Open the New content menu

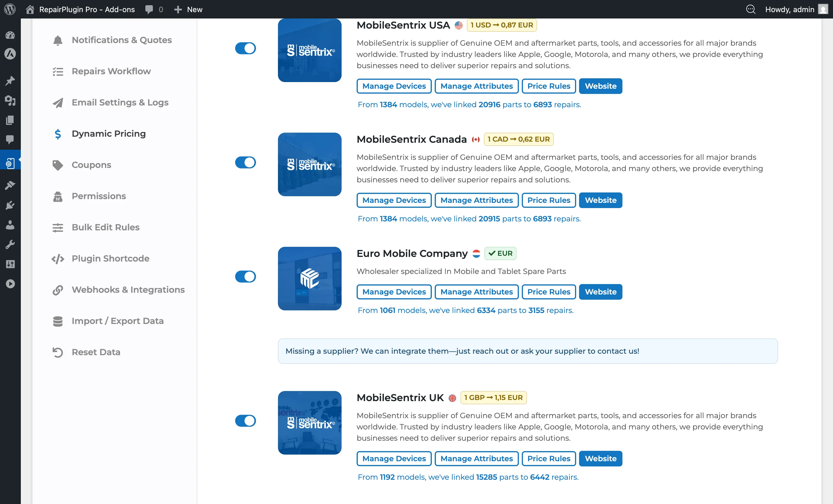(x=188, y=9)
